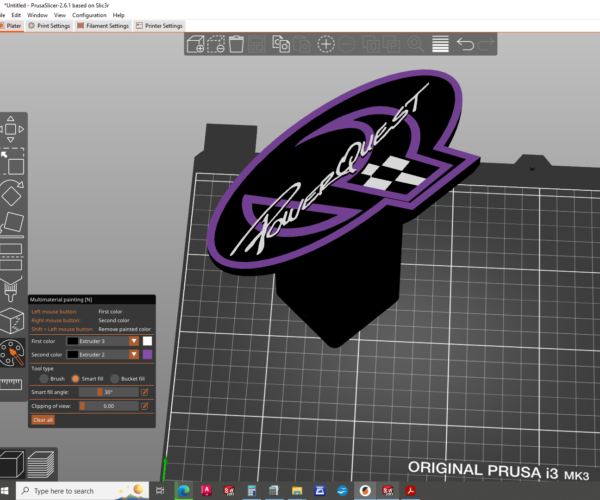600x500 pixels.
Task: Click the Windows search box in taskbar
Action: coord(82,491)
